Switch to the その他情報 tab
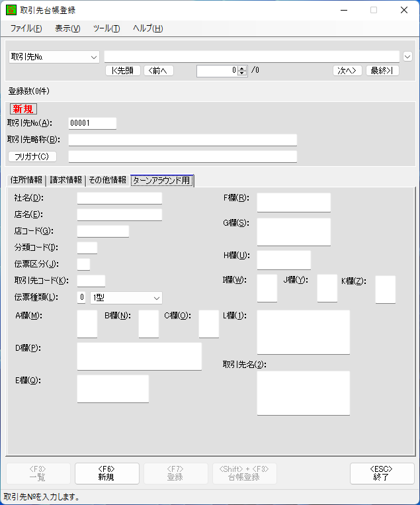420x505 pixels. tap(108, 180)
